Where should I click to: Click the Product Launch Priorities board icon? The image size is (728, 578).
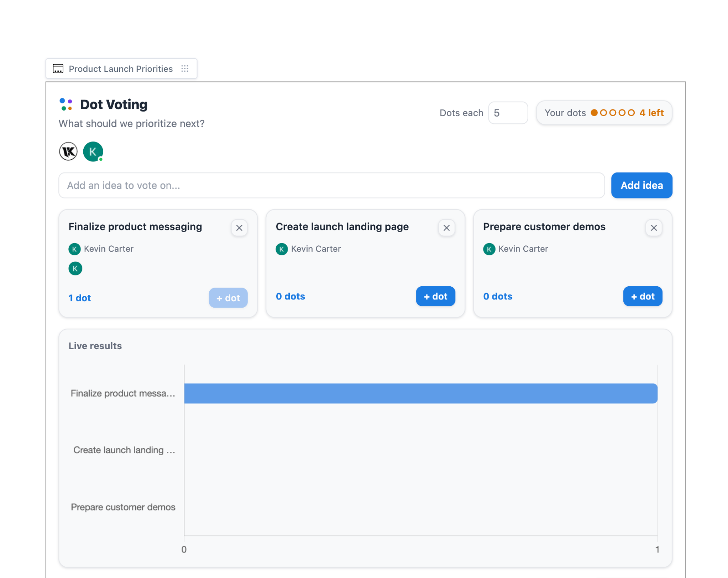click(x=58, y=69)
